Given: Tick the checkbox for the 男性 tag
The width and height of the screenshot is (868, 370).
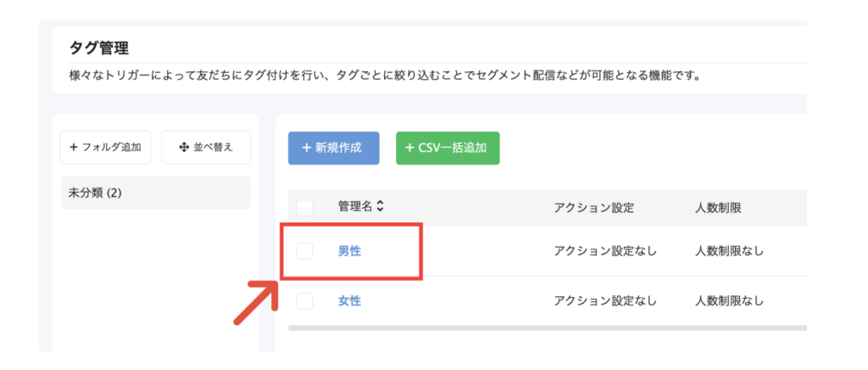Looking at the screenshot, I should pos(304,251).
